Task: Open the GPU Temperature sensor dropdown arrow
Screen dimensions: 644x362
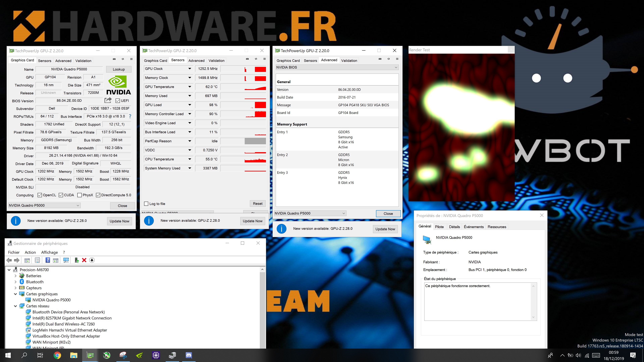Action: pyautogui.click(x=190, y=87)
